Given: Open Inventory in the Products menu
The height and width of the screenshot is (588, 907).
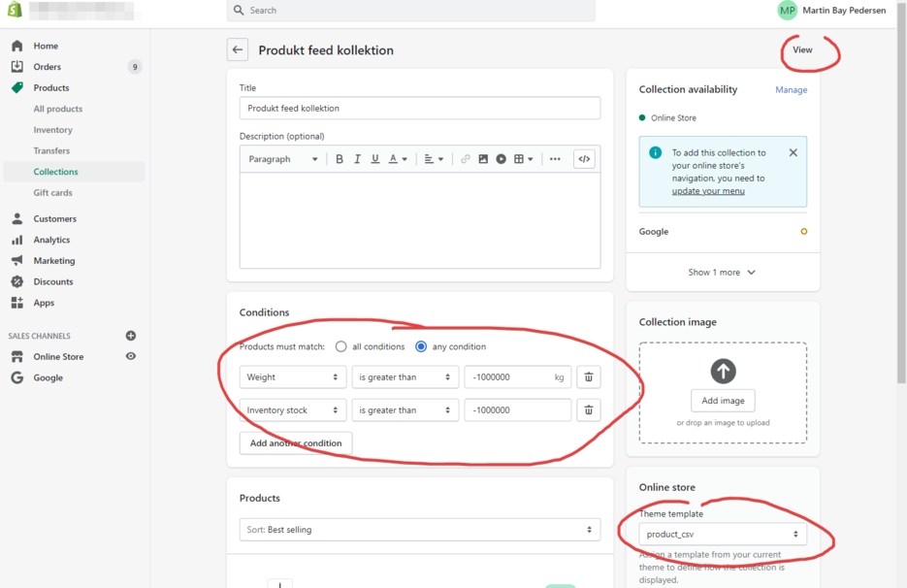Looking at the screenshot, I should click(x=53, y=130).
